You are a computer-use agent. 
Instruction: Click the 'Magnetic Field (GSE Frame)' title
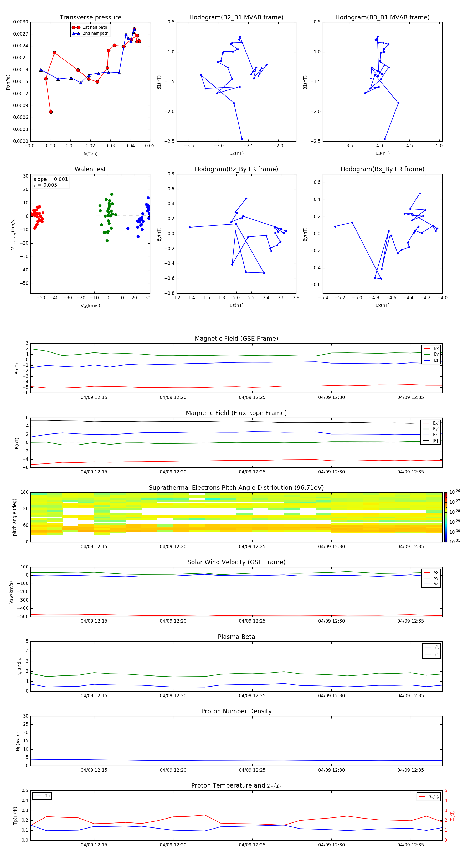(x=236, y=339)
